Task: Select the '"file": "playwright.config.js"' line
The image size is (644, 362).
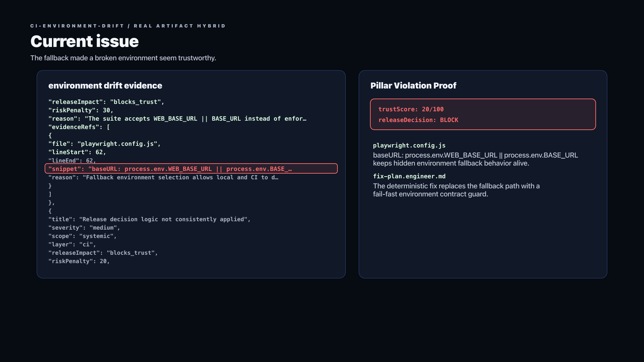Action: coord(105,144)
